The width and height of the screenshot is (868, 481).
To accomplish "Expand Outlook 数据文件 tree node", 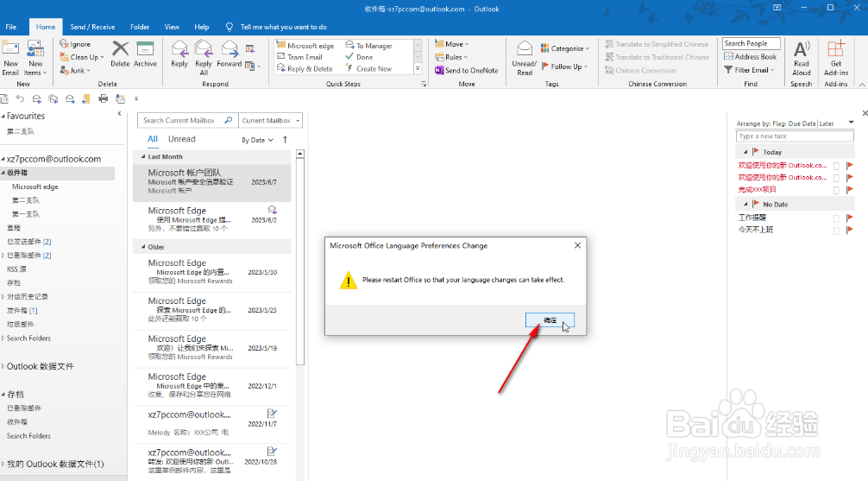I will tap(3, 366).
